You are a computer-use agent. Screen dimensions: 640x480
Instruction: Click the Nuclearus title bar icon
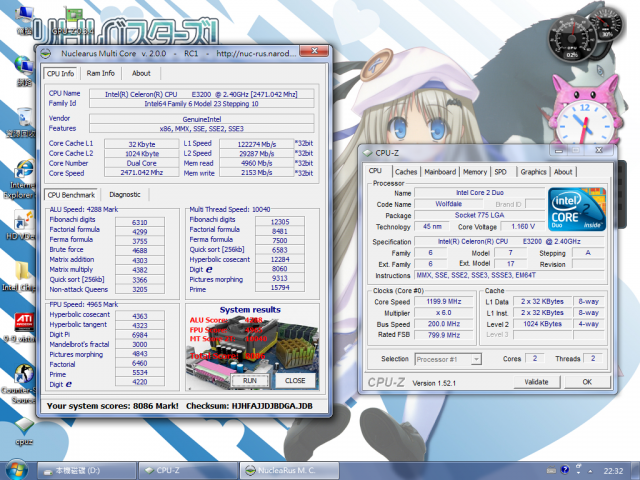coord(46,53)
